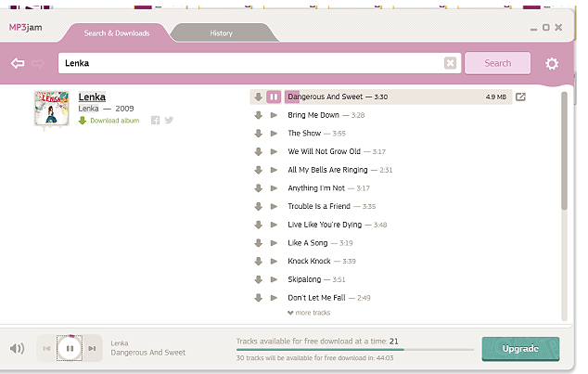This screenshot has height=374, width=588.
Task: Click the 4.9 MB file size label
Action: point(496,97)
